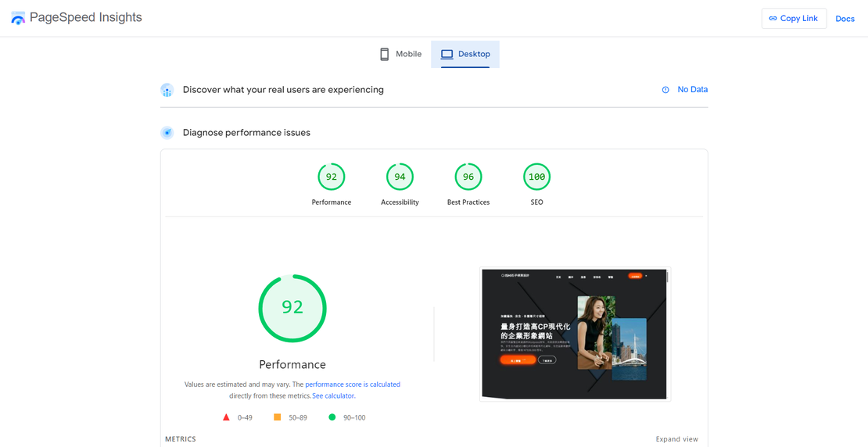
Task: Click the real users experience icon
Action: tap(167, 90)
